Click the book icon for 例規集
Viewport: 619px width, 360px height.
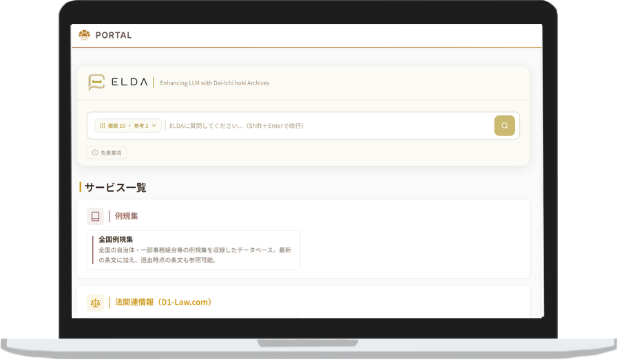tap(95, 216)
